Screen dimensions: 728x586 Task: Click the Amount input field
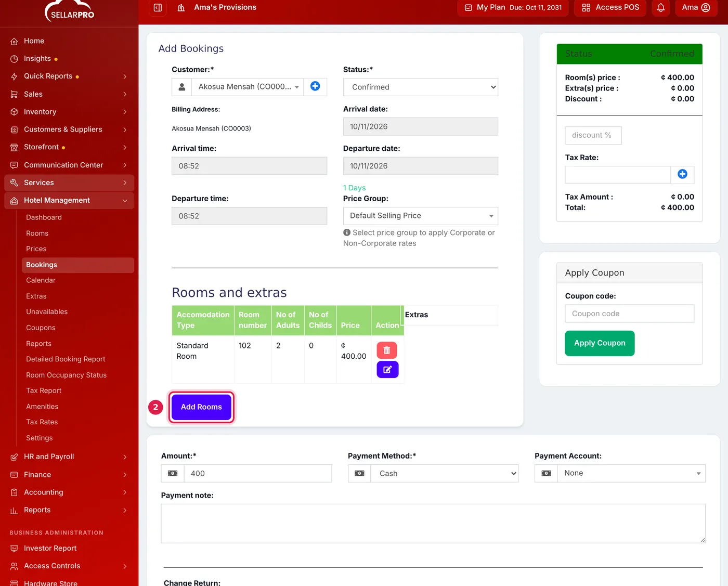tap(258, 473)
